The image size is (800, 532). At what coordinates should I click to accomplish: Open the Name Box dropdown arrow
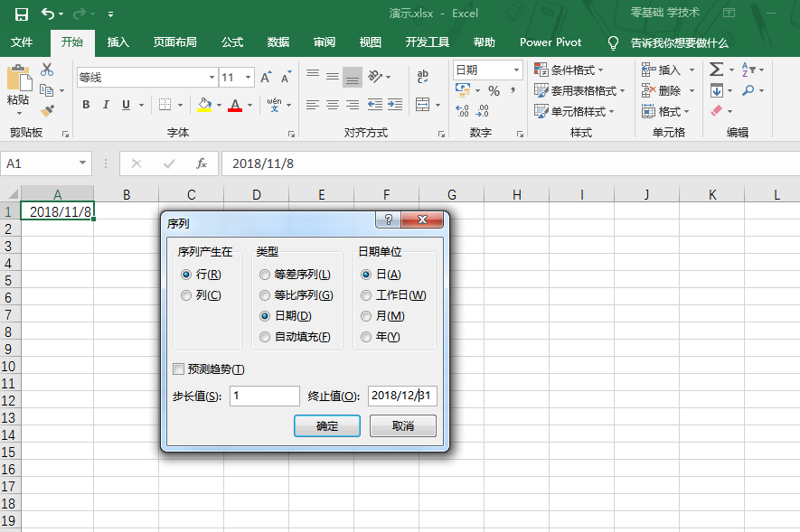tap(82, 163)
